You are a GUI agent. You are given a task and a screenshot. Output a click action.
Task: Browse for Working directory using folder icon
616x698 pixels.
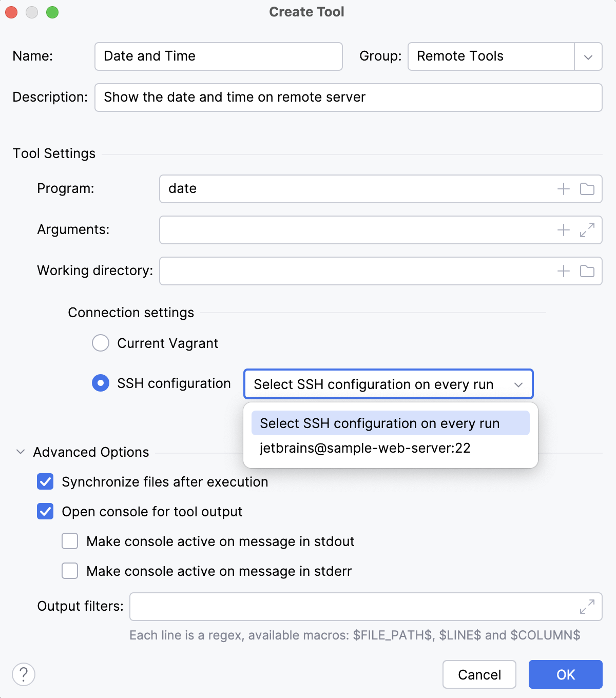pyautogui.click(x=587, y=271)
